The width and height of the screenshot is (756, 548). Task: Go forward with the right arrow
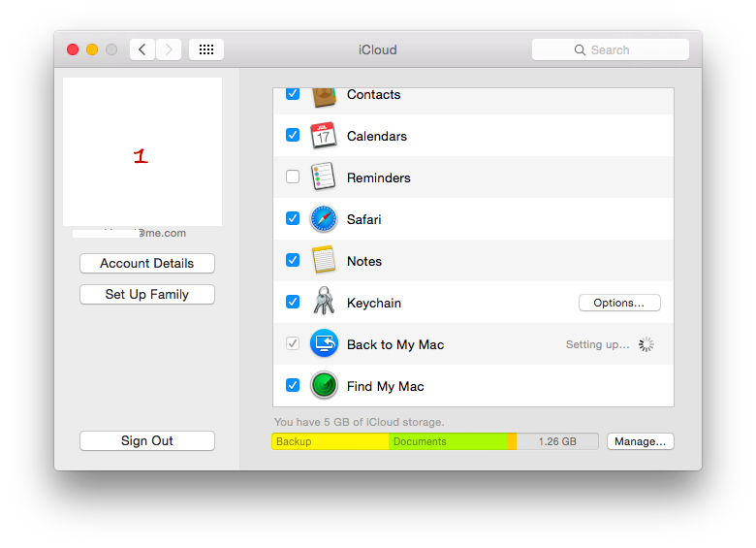[x=169, y=49]
